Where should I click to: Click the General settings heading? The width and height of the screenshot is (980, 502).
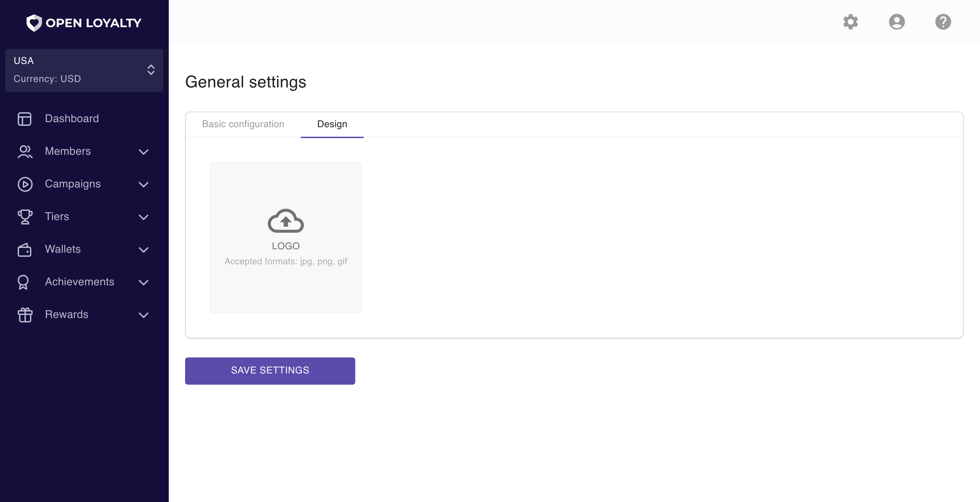point(245,82)
